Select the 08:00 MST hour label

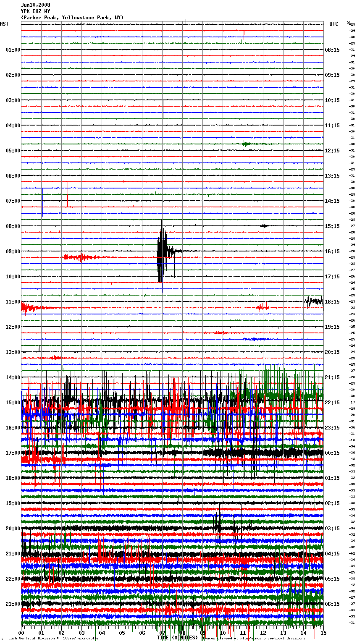13,226
